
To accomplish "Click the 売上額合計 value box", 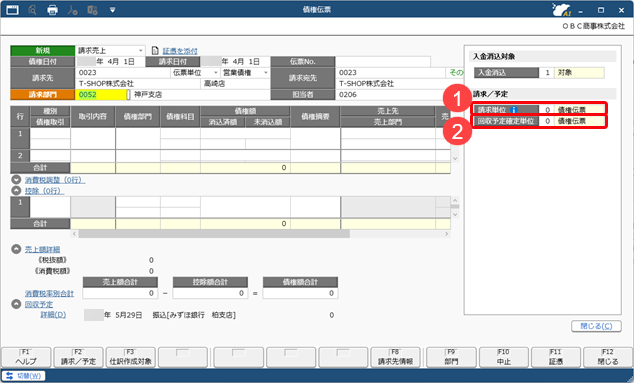I will pyautogui.click(x=120, y=293).
